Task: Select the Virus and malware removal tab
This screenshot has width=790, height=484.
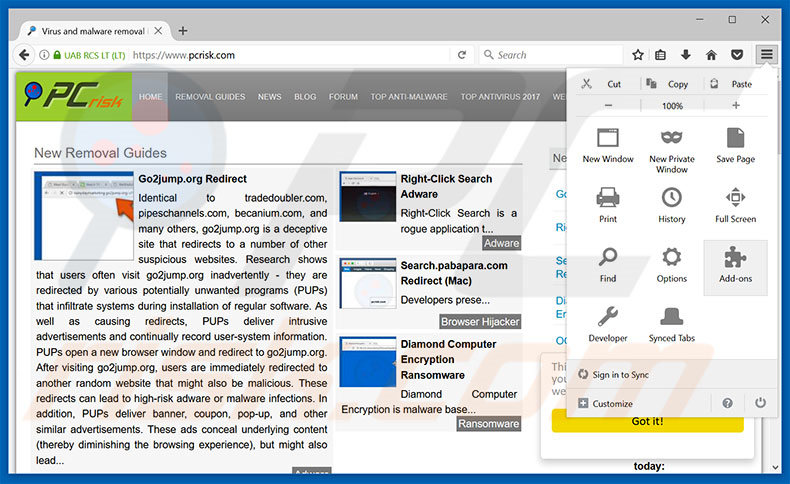Action: [x=93, y=31]
